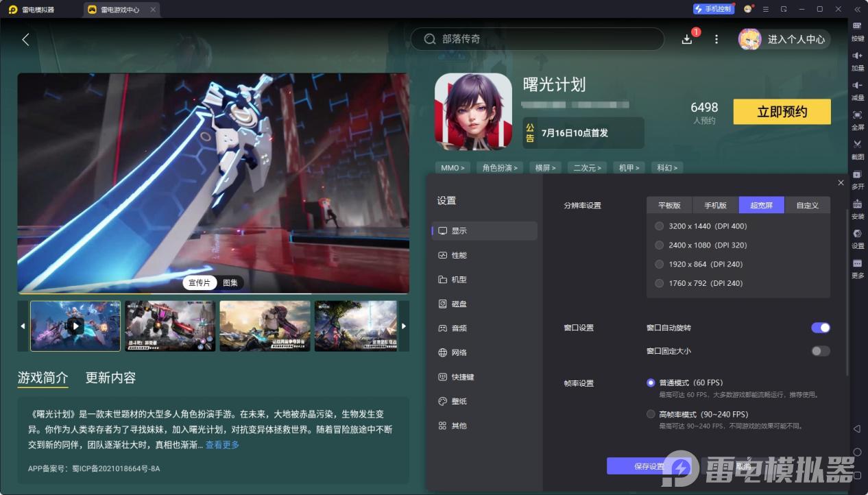Viewport: 868px width, 495px height.
Task: Switch to 手机版 resolution tab
Action: (x=715, y=205)
